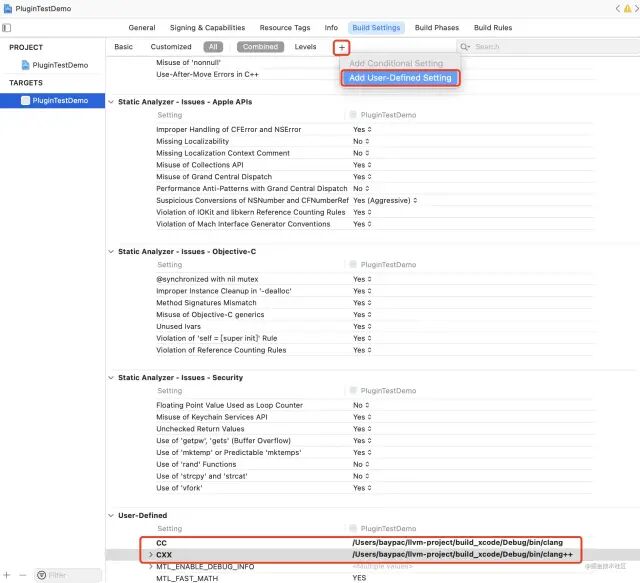Collapse the Static Analyzer Objective-C section
Viewport: 640px width, 583px height.
pyautogui.click(x=111, y=251)
